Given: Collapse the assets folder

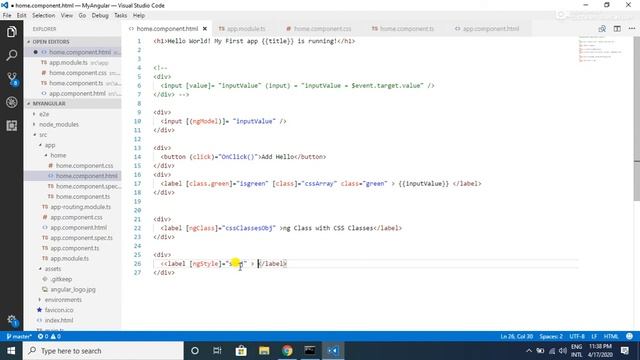Looking at the screenshot, I should pos(72,269).
